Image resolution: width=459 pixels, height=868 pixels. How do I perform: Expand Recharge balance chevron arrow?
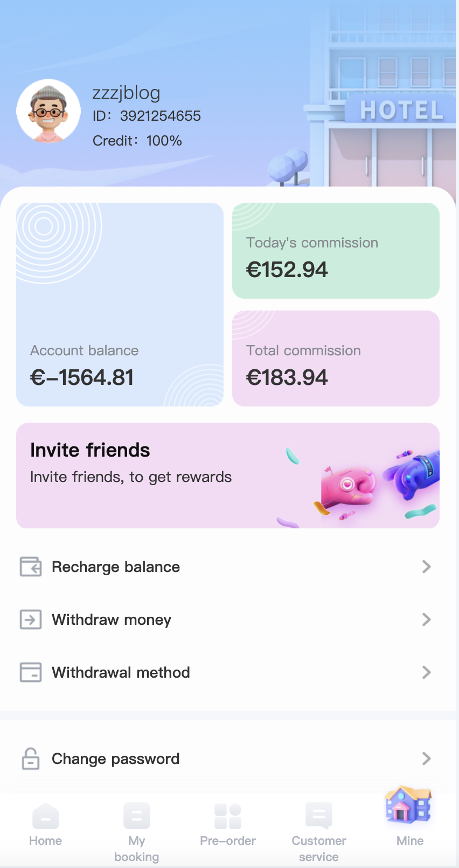(426, 567)
